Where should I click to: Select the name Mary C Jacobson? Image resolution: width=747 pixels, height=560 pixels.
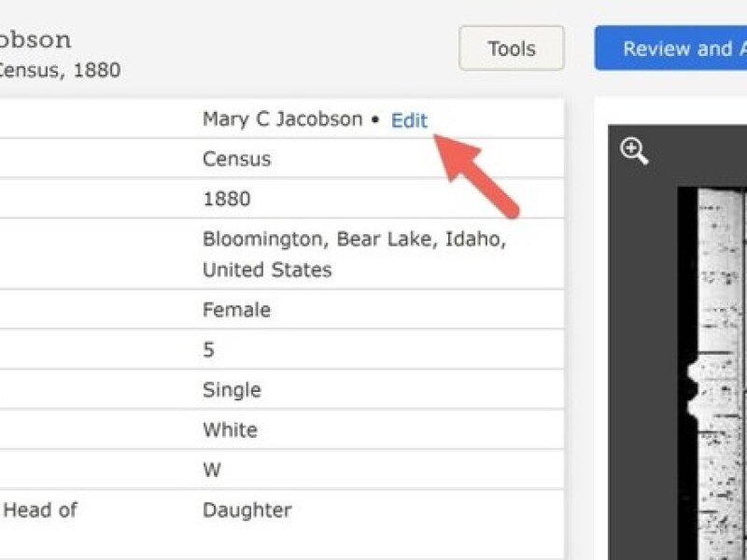coord(282,119)
